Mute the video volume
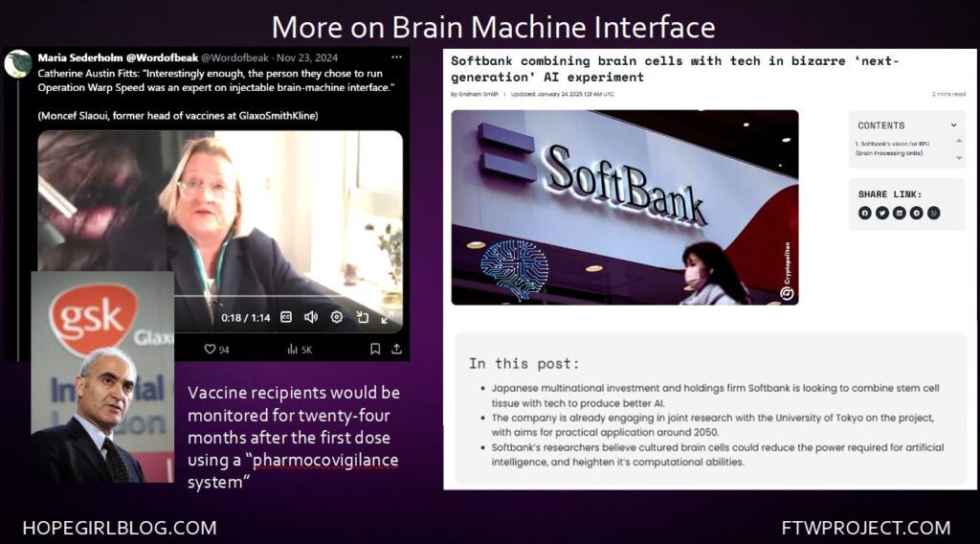 click(311, 317)
